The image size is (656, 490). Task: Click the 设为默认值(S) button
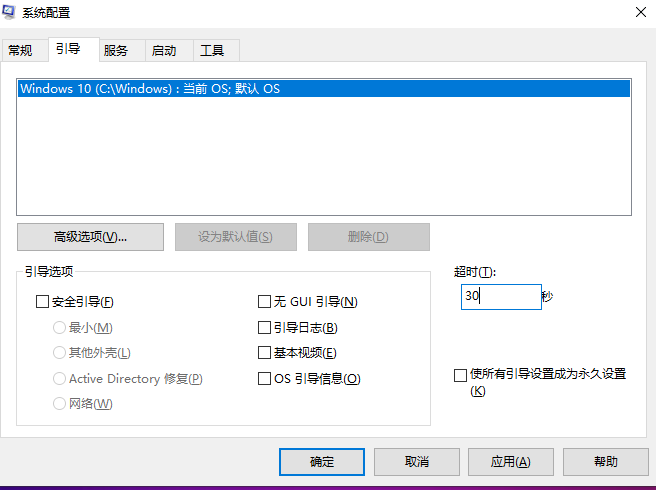point(236,237)
